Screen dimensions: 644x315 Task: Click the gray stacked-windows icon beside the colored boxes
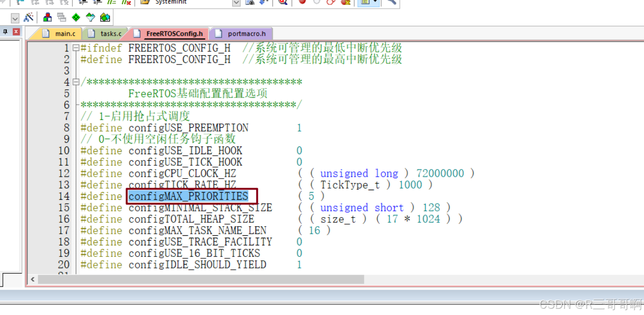(x=61, y=18)
